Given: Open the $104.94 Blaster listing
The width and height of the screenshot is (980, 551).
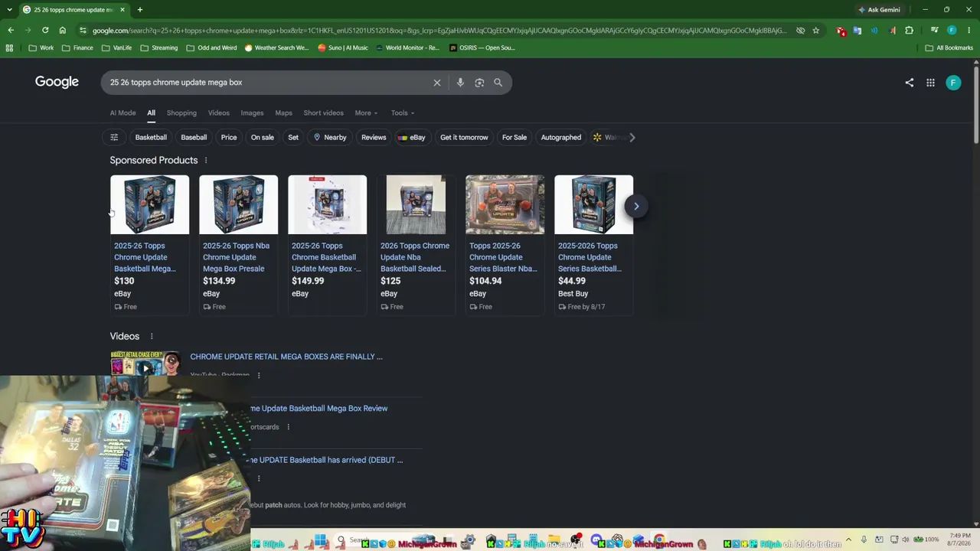Looking at the screenshot, I should pos(505,244).
